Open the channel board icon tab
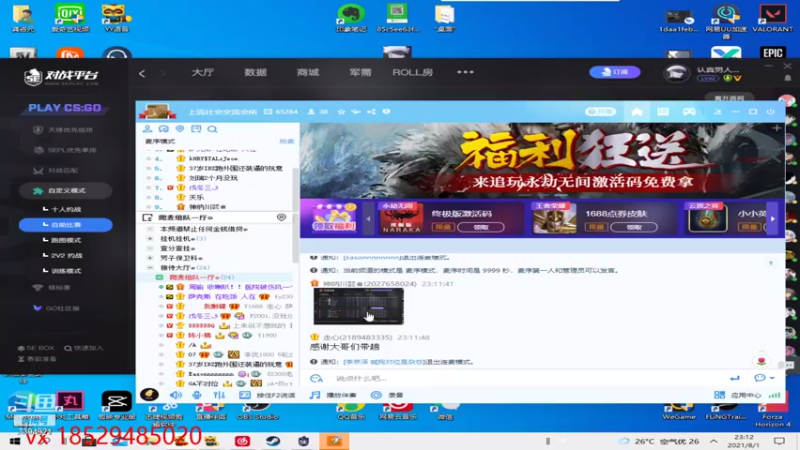Image resolution: width=800 pixels, height=450 pixels. coord(196,129)
